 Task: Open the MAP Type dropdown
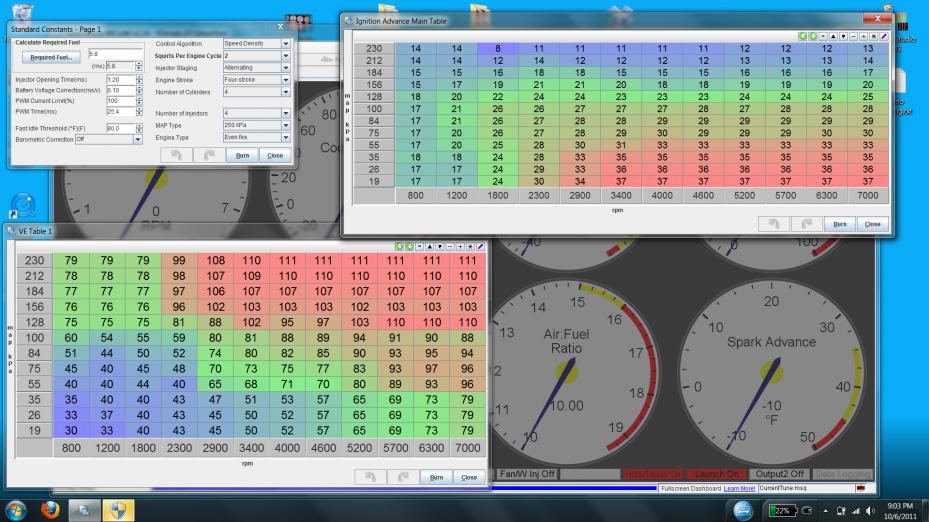[285, 124]
